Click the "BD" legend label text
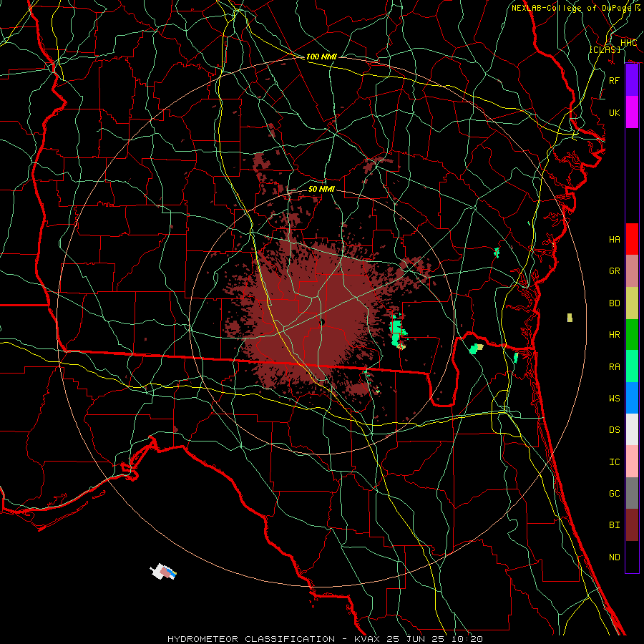The image size is (644, 644). (614, 303)
